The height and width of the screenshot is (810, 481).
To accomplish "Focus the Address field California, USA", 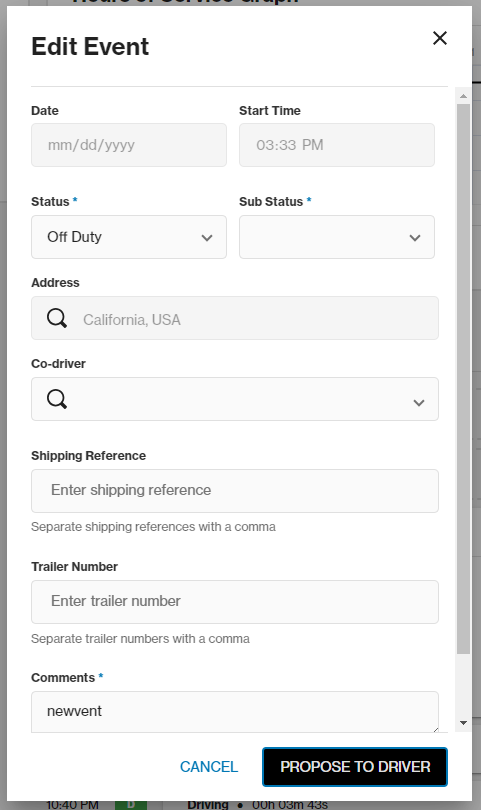I will [235, 318].
